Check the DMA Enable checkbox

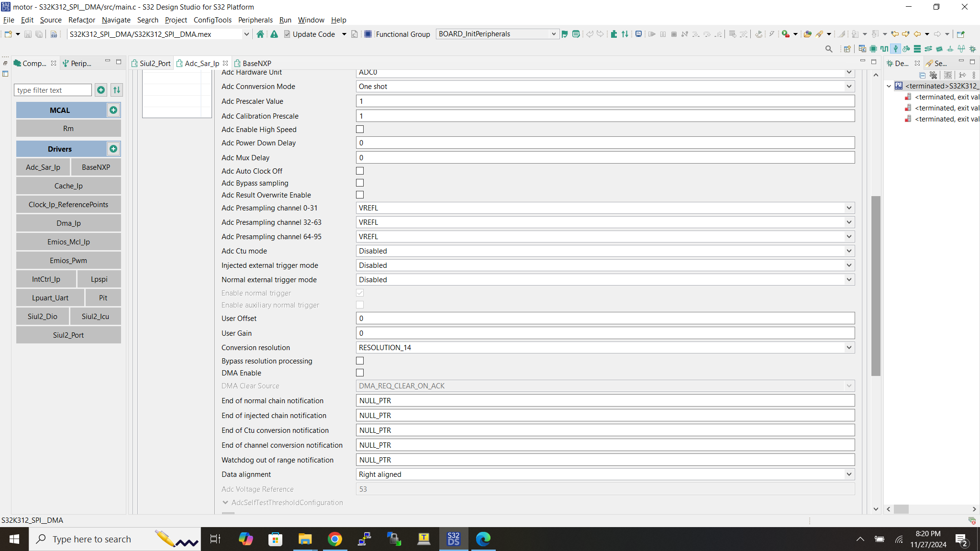[x=359, y=373]
